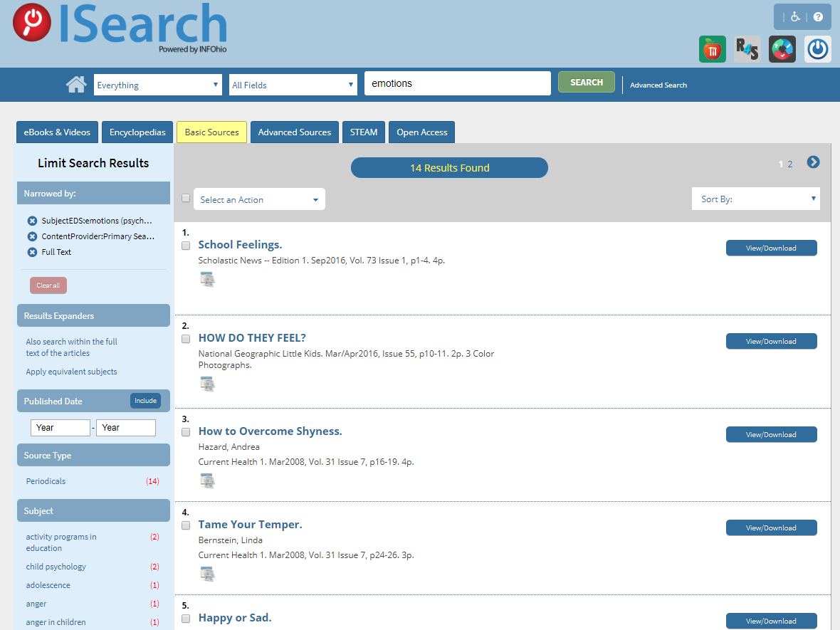
Task: Open the School Feelings article title
Action: coord(240,245)
